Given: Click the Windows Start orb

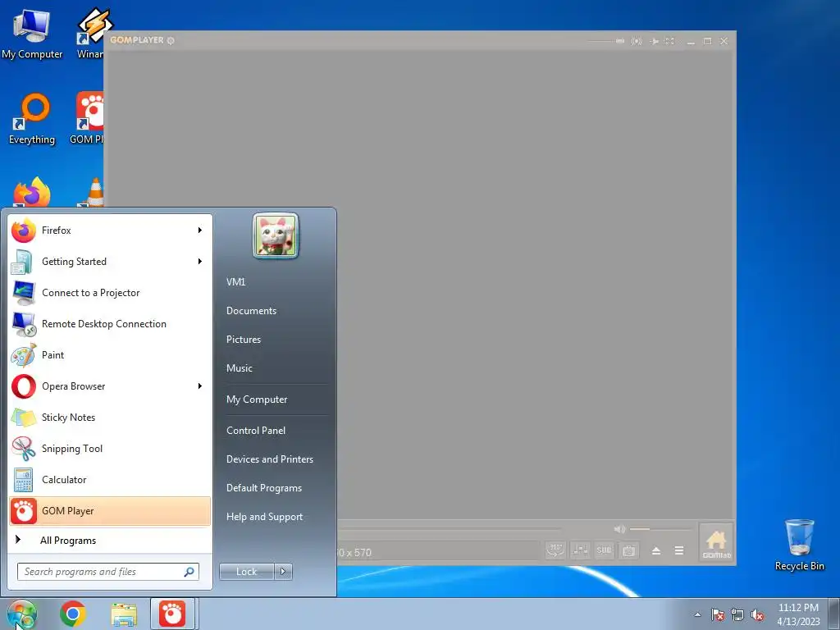Looking at the screenshot, I should [21, 614].
